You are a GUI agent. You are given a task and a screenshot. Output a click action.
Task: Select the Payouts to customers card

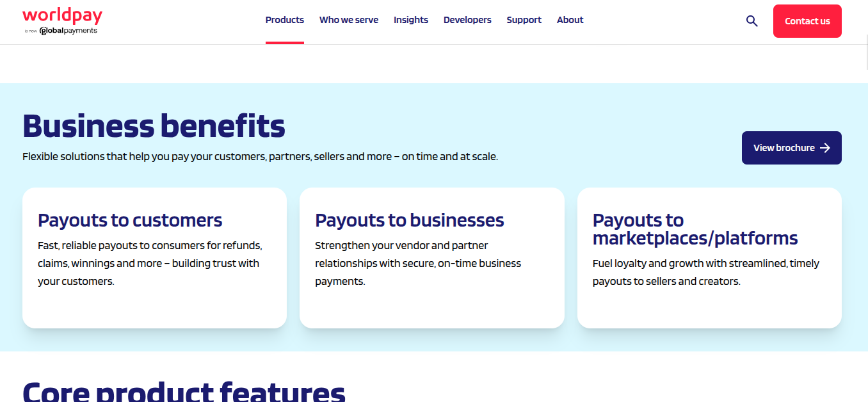154,258
